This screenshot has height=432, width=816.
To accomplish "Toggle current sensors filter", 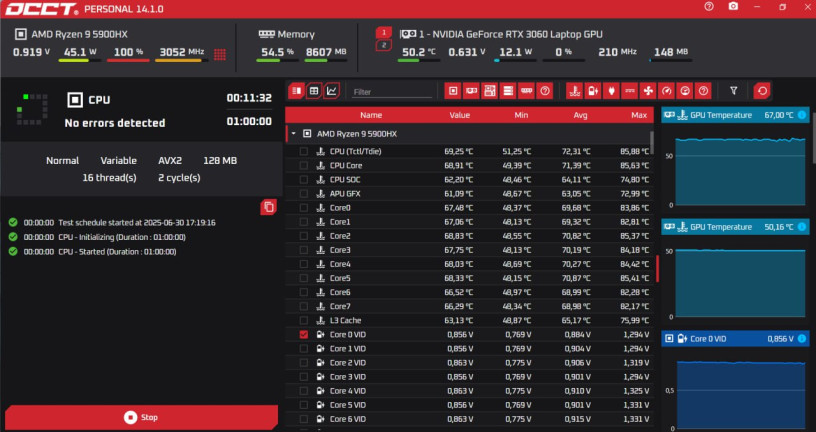I will click(x=630, y=91).
